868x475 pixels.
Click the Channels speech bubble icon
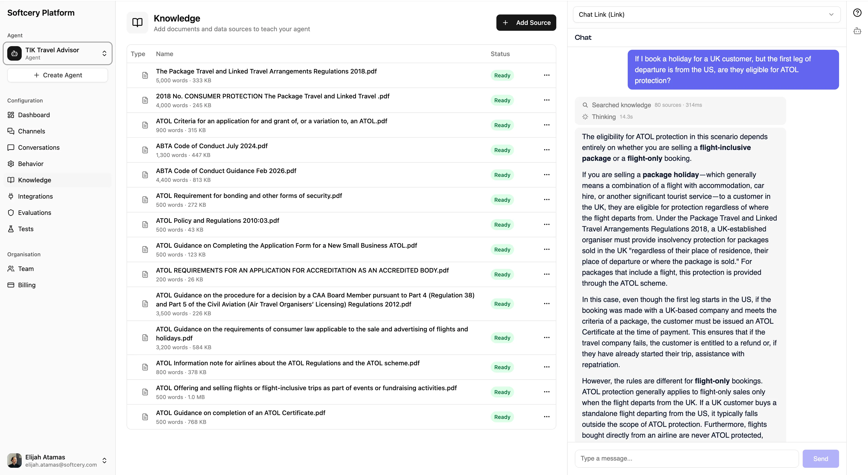click(11, 131)
